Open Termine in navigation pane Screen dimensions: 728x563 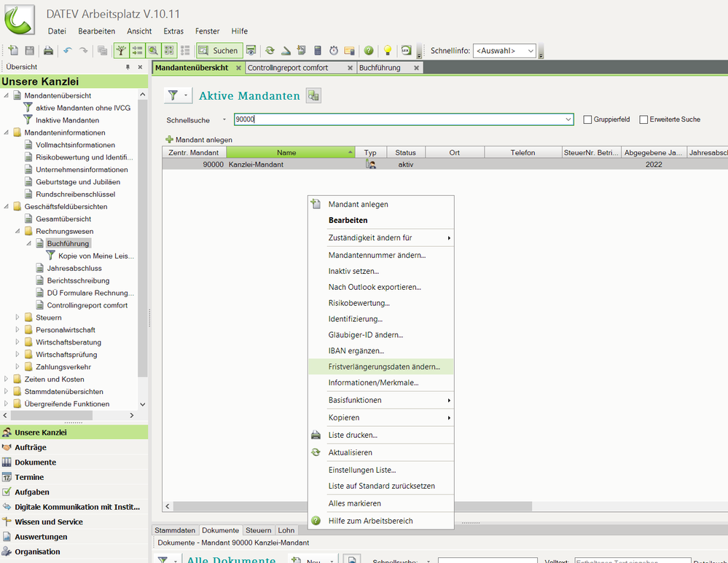[x=74, y=476]
